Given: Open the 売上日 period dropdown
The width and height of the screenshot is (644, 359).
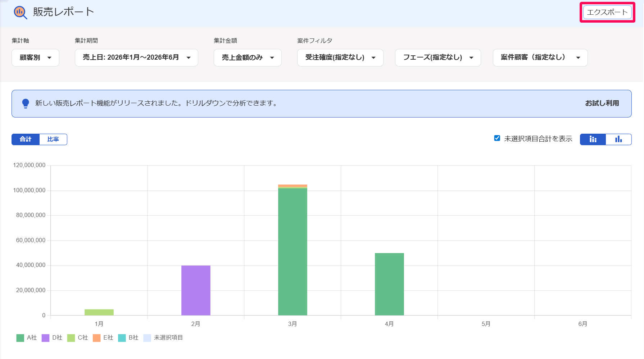Looking at the screenshot, I should (x=136, y=57).
